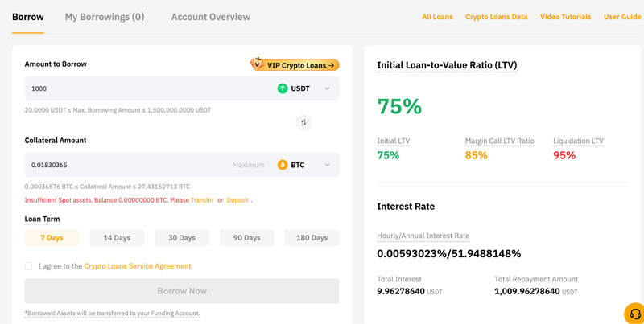
Task: Open the customer support headset icon
Action: click(635, 314)
